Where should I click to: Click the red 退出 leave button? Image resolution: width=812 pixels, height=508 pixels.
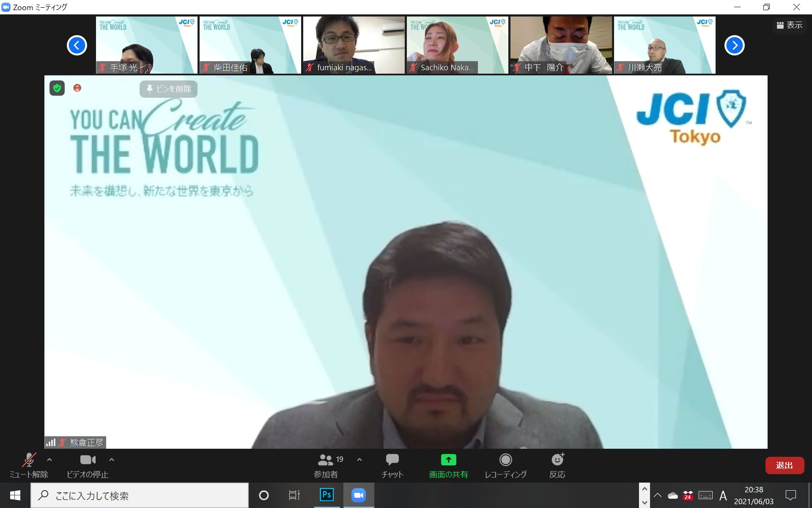(784, 465)
